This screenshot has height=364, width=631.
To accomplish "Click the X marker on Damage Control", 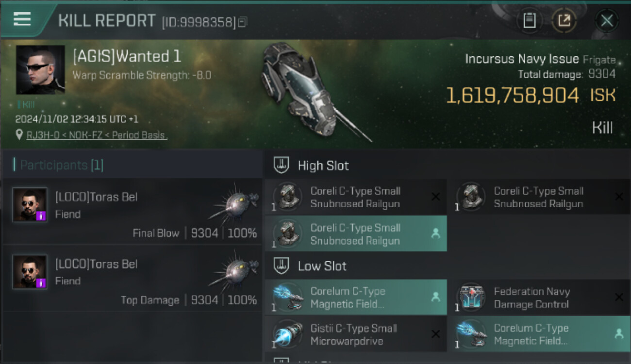I will [x=619, y=297].
